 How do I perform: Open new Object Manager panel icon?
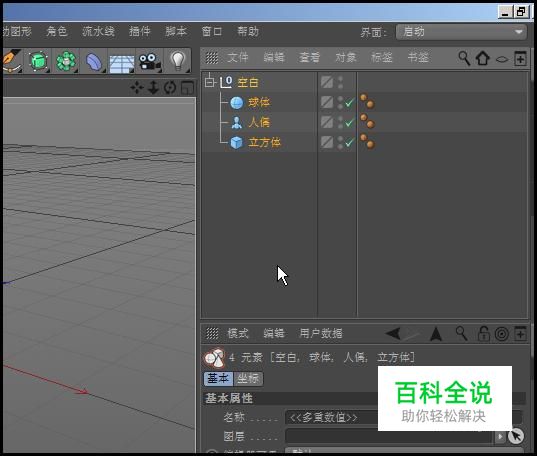point(520,58)
